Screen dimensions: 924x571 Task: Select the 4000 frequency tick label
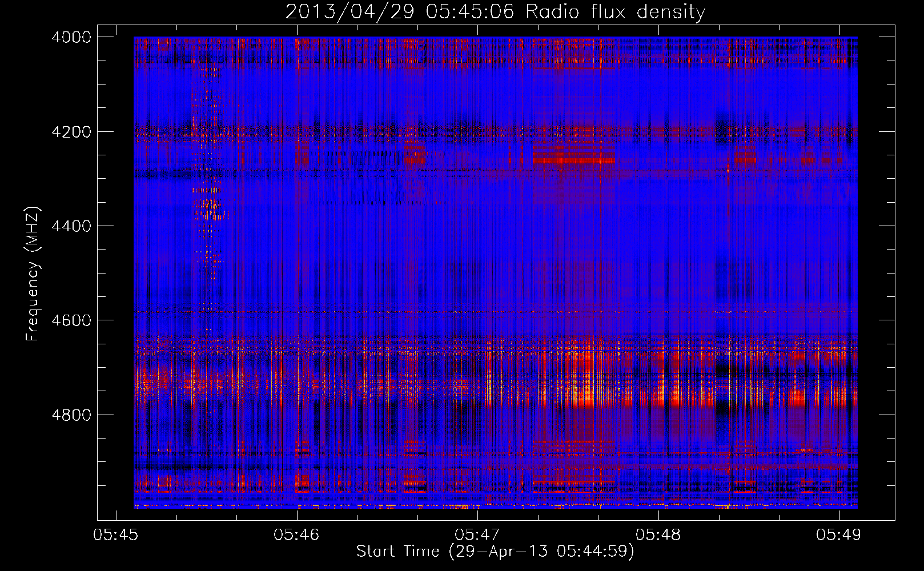(71, 37)
